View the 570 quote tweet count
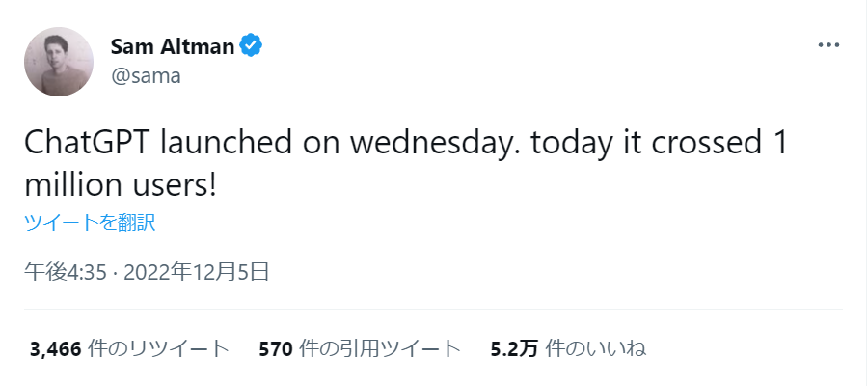Screen dimensions: 868x386 [275, 349]
